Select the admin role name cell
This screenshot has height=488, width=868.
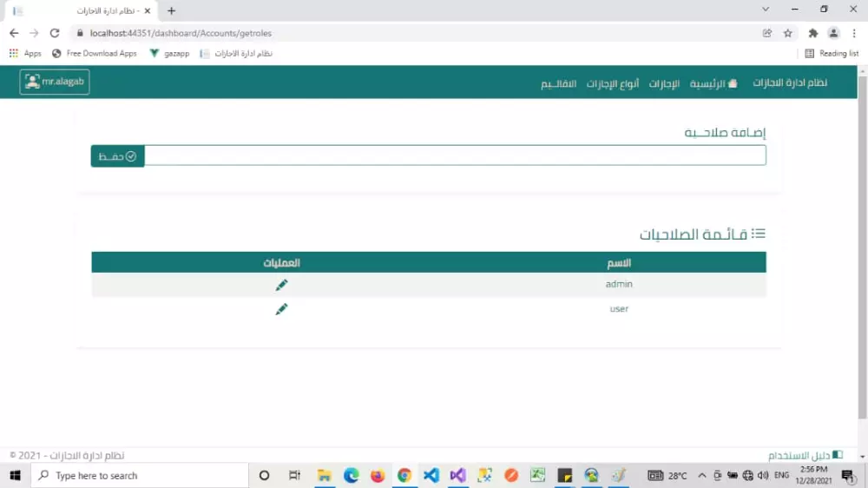(x=619, y=284)
